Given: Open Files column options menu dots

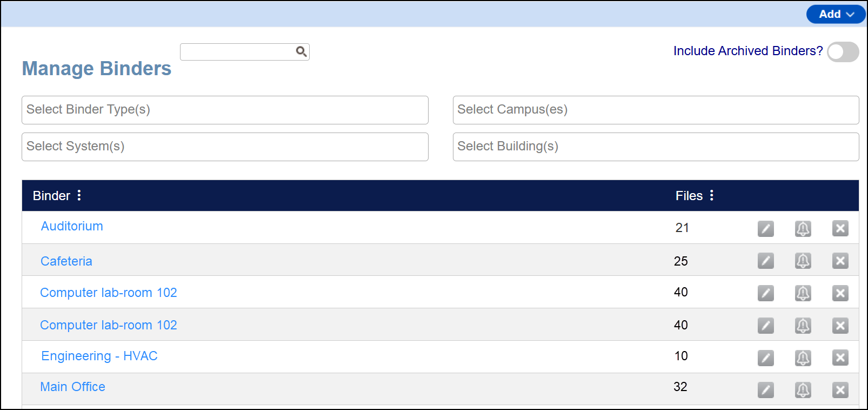Looking at the screenshot, I should [712, 195].
